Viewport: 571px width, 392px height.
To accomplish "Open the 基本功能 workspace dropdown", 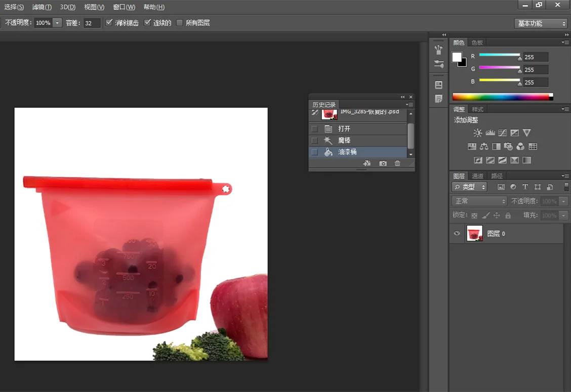I will [x=541, y=23].
